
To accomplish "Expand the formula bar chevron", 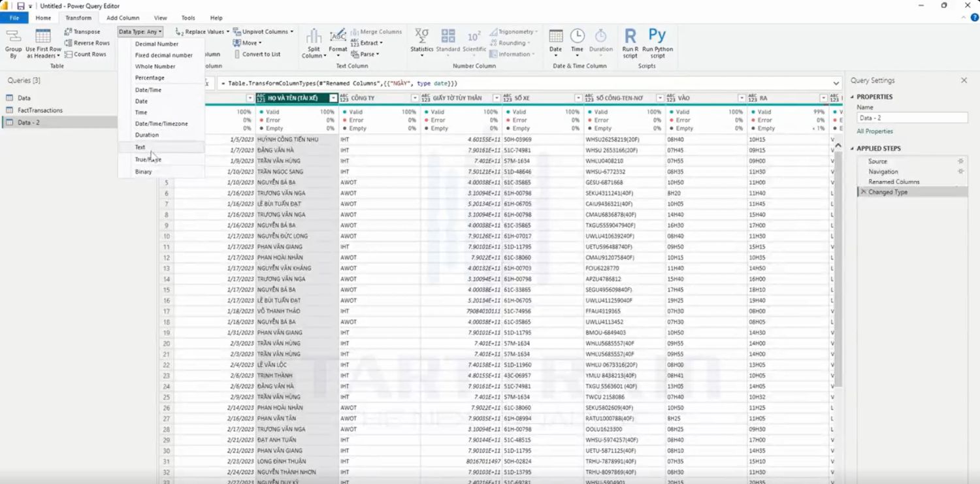I will [836, 84].
